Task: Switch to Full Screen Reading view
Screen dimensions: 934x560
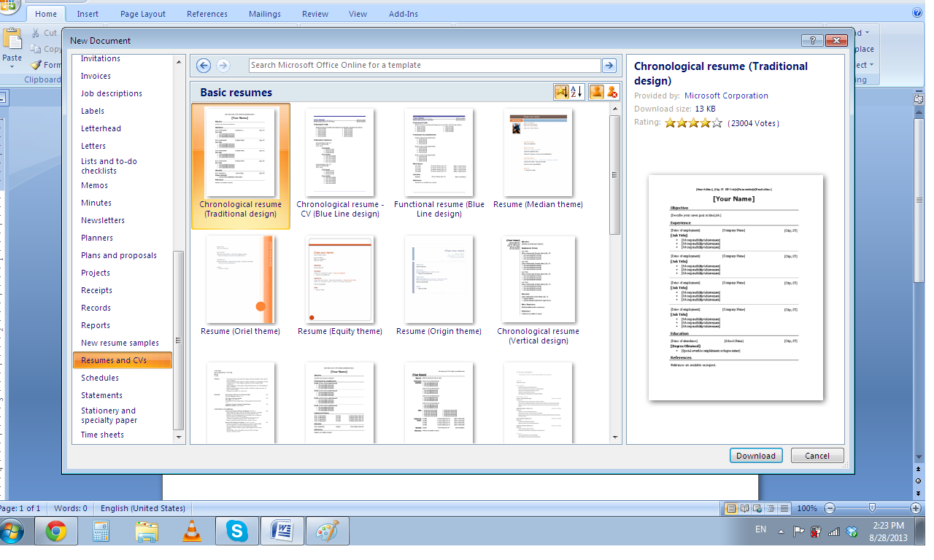Action: tap(745, 508)
